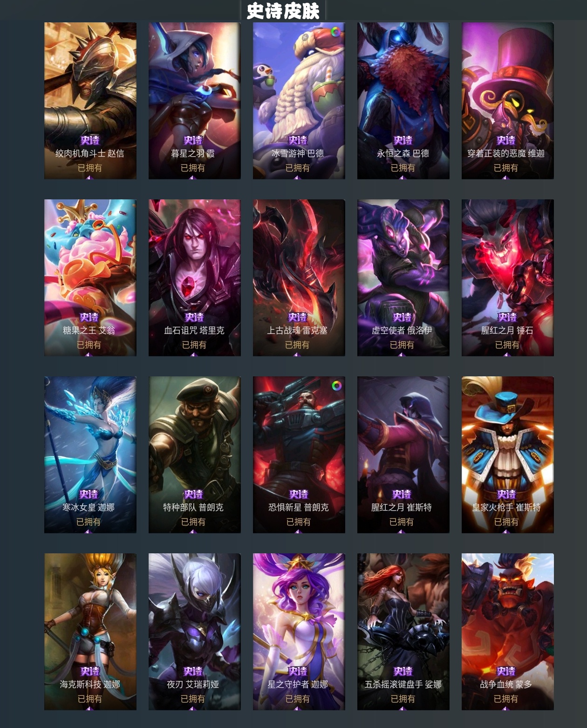Click the 史诗 badge on 战争血统 蒙多
The image size is (587, 728).
[506, 671]
